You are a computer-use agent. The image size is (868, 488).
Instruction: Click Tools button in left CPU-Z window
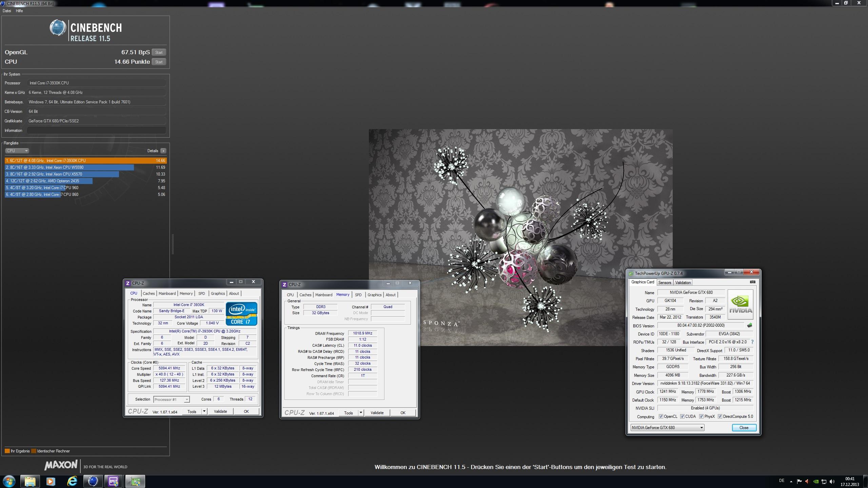[x=192, y=411]
